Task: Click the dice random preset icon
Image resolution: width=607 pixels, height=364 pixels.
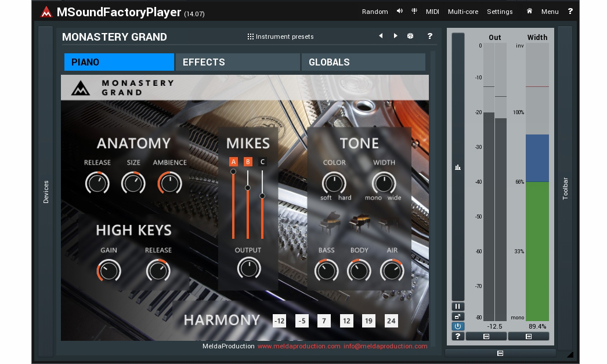Action: coord(410,36)
